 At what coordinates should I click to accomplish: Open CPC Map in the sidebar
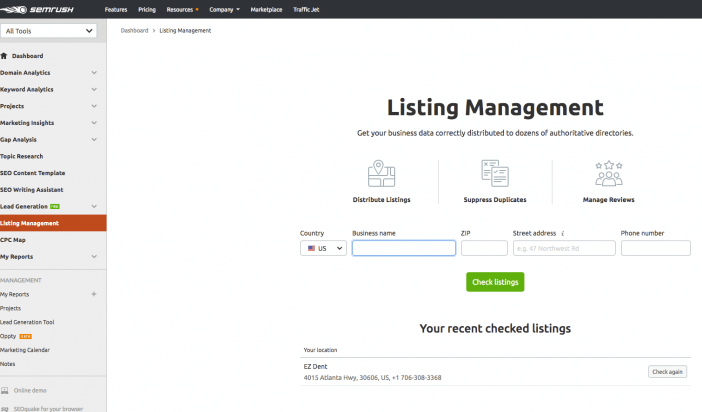13,240
